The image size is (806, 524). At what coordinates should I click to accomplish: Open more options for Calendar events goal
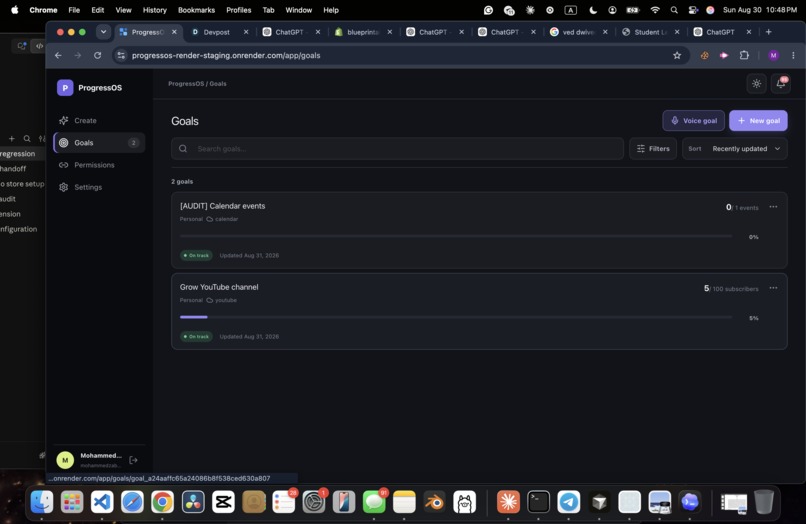773,207
